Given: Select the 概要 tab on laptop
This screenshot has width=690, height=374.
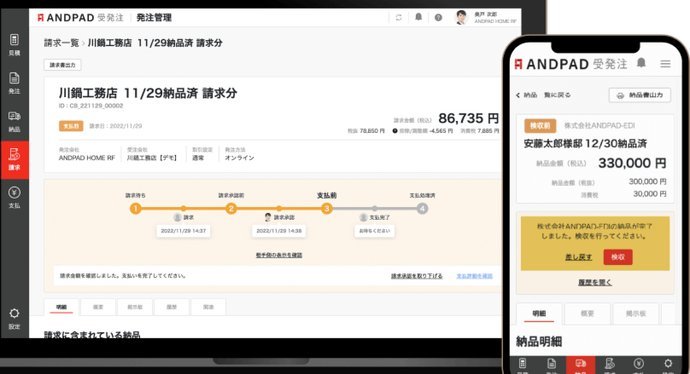Looking at the screenshot, I should point(98,307).
